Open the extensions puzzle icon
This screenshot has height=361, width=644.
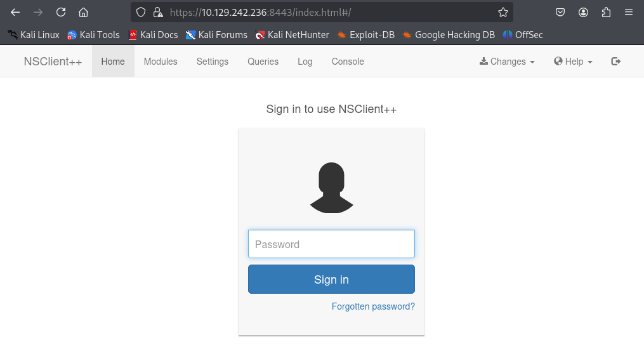[x=606, y=12]
